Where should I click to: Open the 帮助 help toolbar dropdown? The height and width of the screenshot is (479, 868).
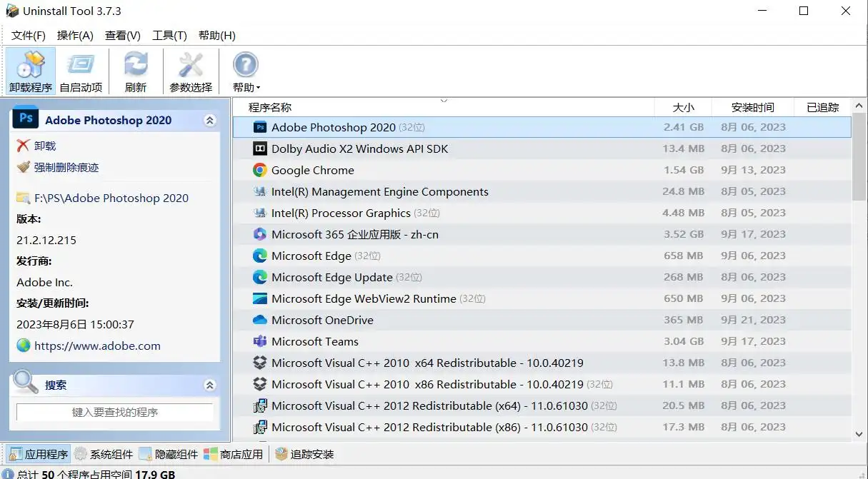pos(246,72)
